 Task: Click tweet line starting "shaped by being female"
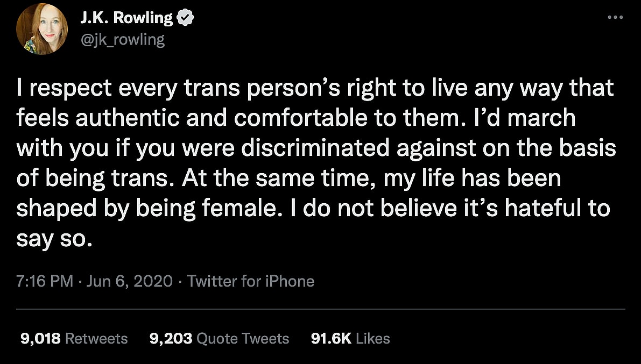[x=312, y=208]
